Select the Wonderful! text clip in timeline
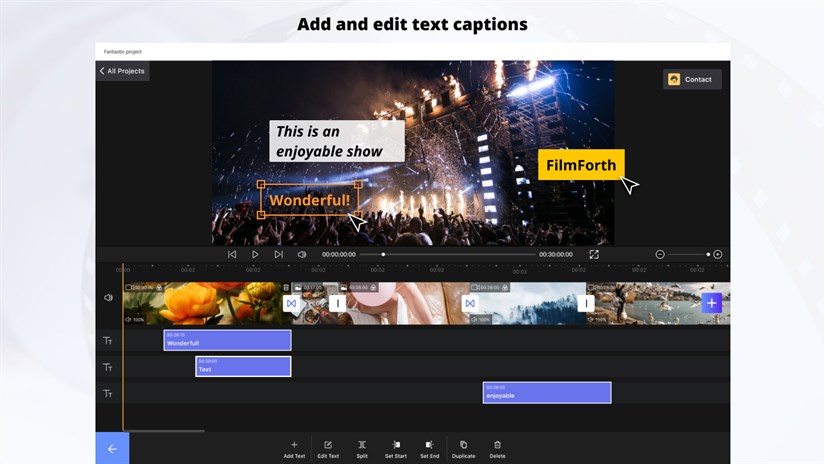 (x=227, y=340)
